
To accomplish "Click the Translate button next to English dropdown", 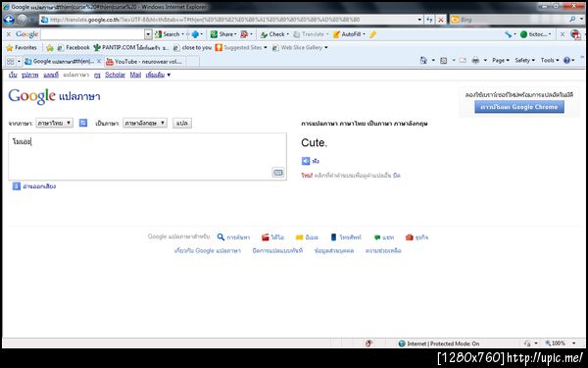I will [x=182, y=123].
